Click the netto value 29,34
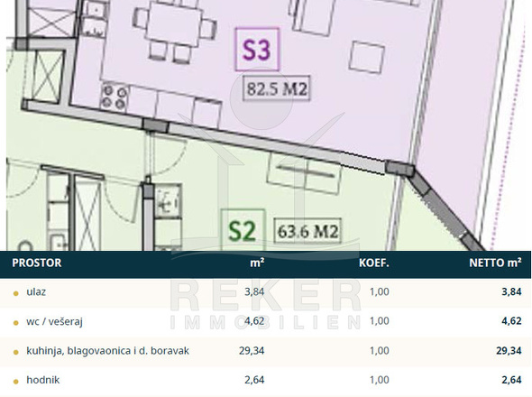The width and height of the screenshot is (532, 397). 509,351
